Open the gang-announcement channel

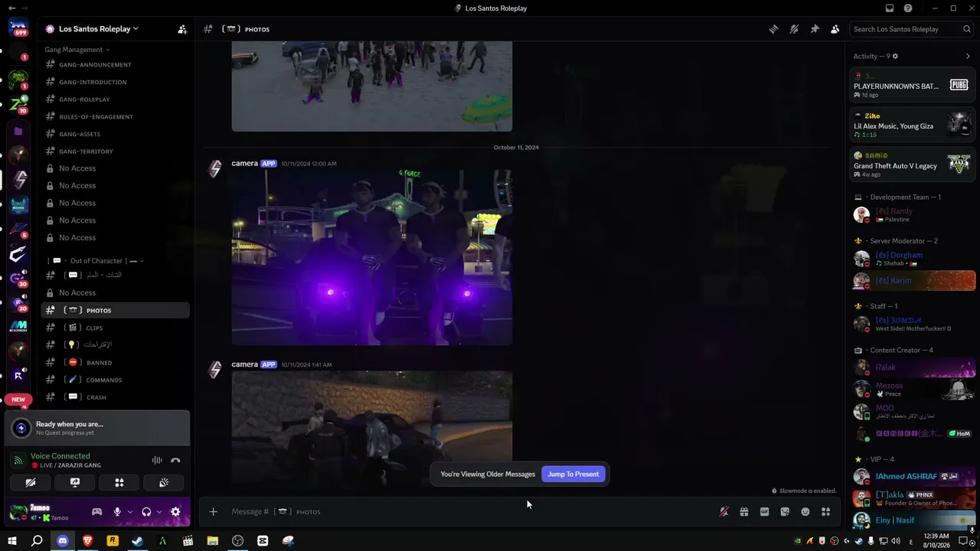pos(115,65)
